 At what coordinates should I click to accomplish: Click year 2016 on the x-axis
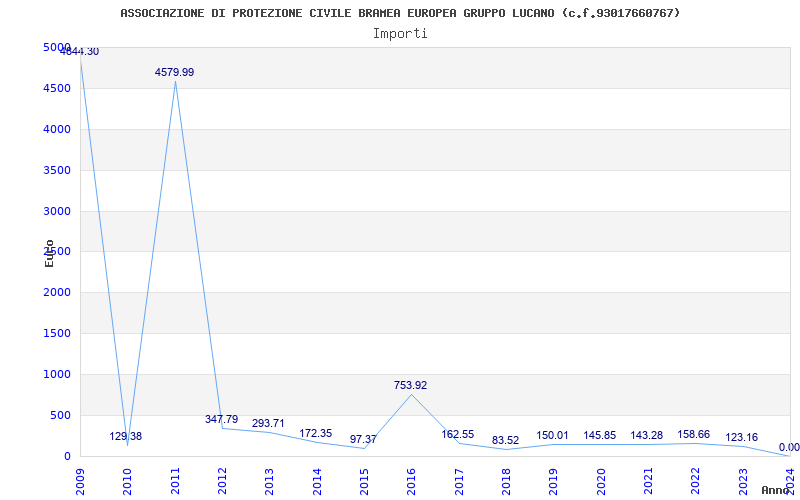pos(411,478)
